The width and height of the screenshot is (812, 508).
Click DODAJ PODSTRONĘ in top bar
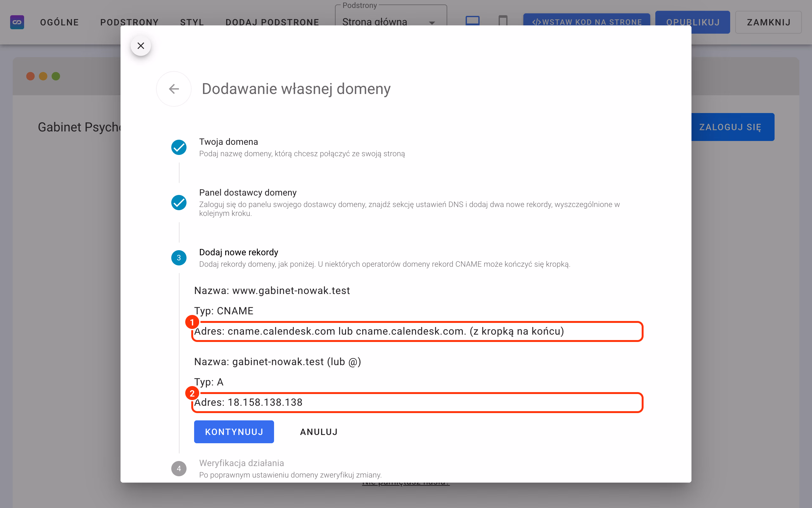(x=272, y=22)
